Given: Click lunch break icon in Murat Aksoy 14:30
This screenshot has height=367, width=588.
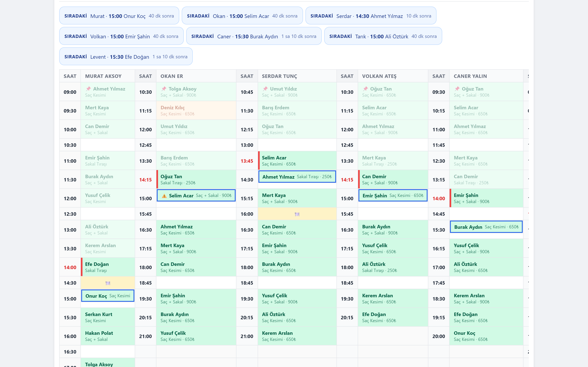Looking at the screenshot, I should pos(108,283).
